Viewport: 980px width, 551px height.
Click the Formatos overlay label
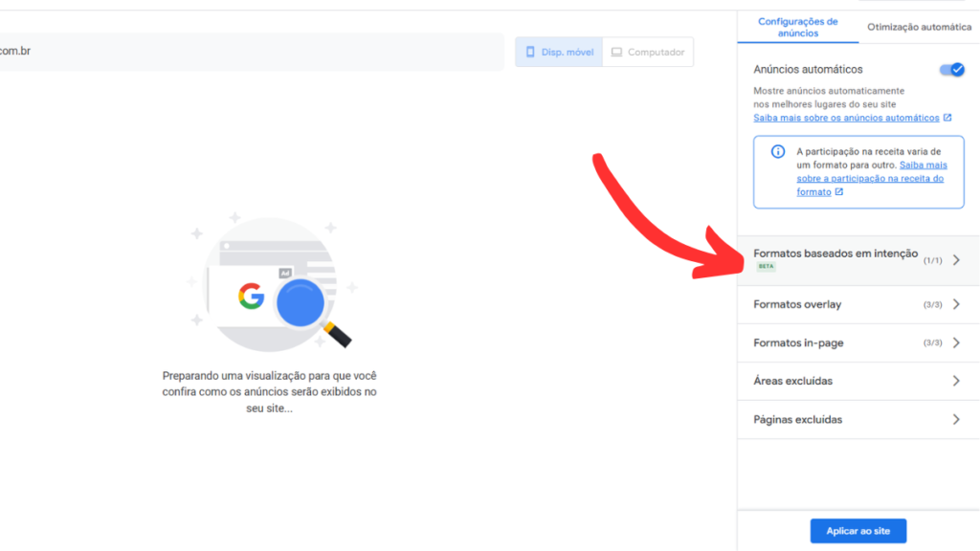(797, 304)
